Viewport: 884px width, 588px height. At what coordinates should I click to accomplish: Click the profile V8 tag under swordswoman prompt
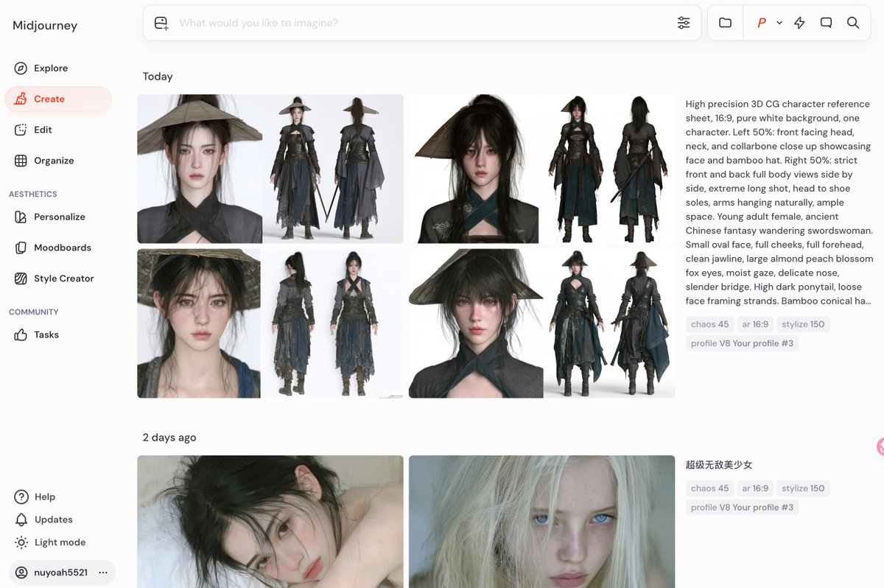[742, 343]
